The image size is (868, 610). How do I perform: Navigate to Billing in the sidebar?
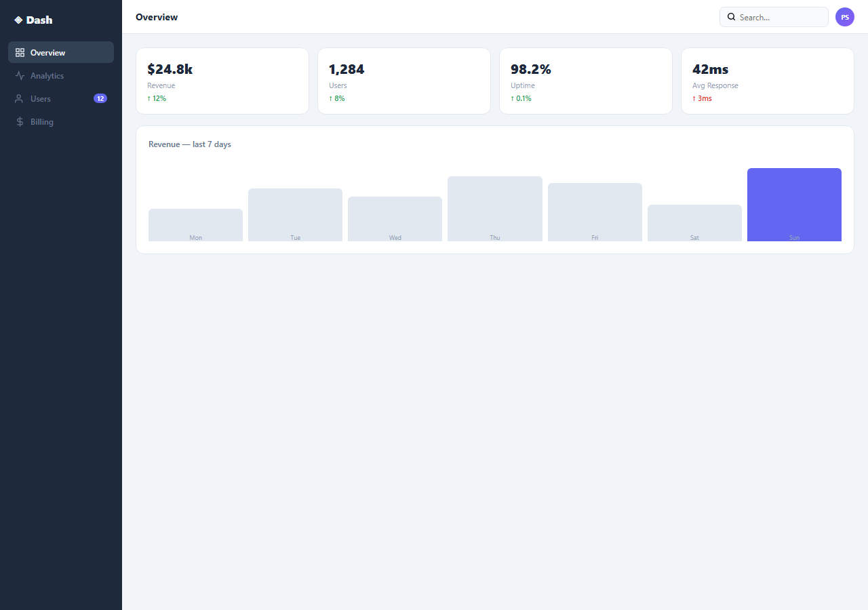[61, 122]
